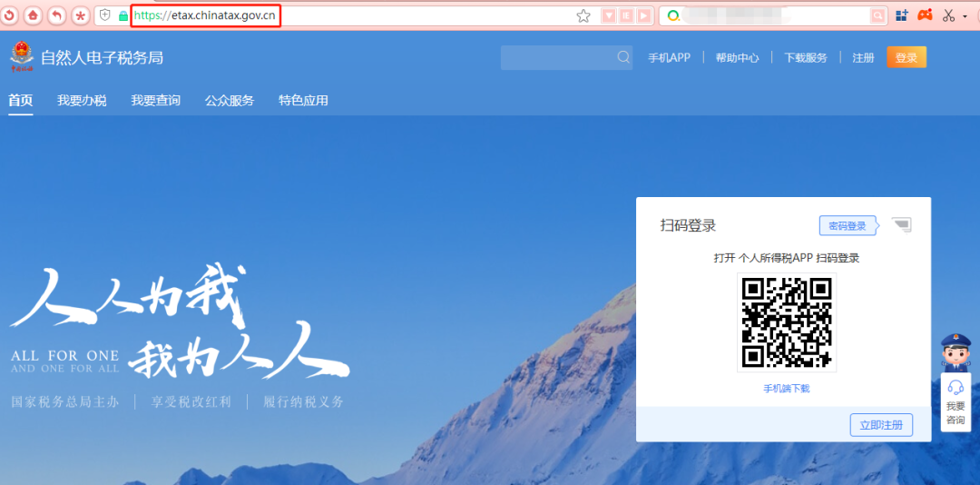Switch to 密码登录 mode

pos(848,226)
